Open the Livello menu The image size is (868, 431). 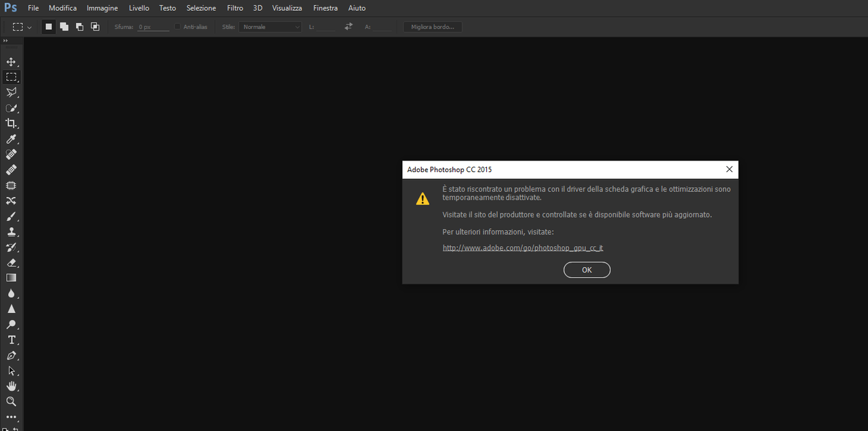pos(139,8)
